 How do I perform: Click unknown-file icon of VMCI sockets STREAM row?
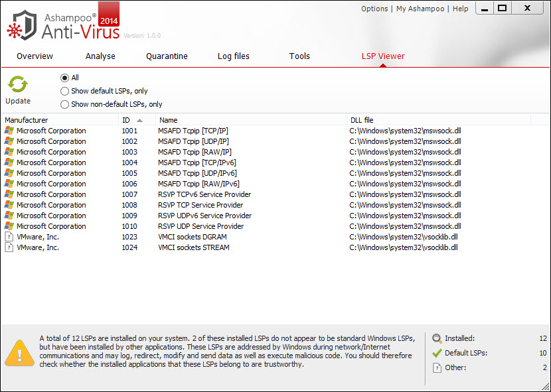point(9,247)
